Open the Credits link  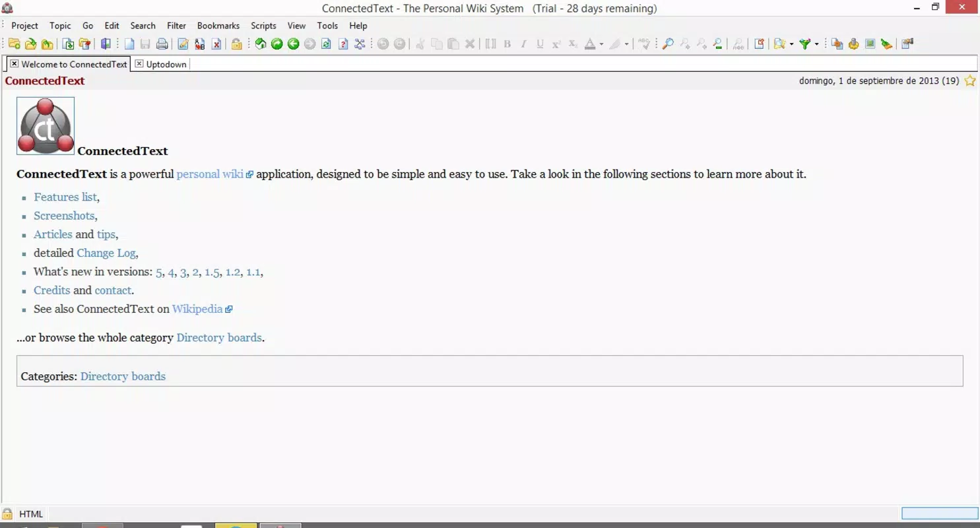tap(51, 290)
